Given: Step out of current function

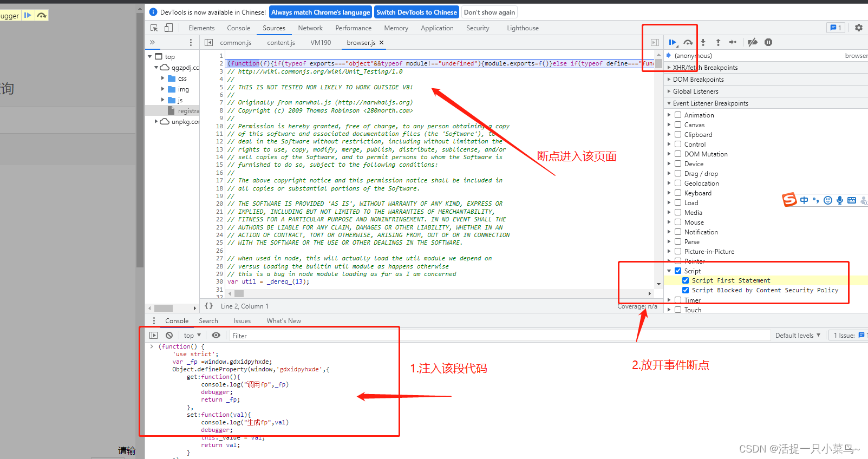Looking at the screenshot, I should pyautogui.click(x=718, y=42).
